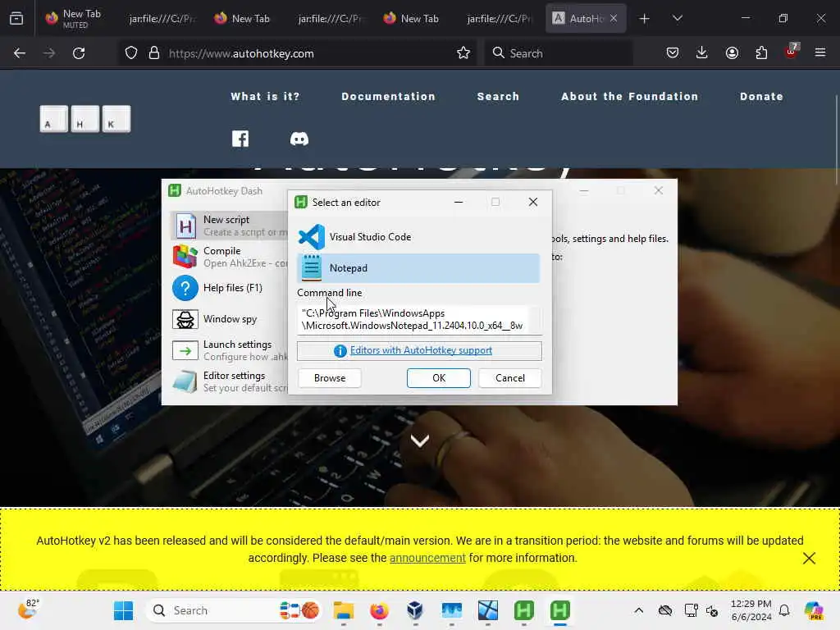
Task: Follow the announcement link in banner
Action: coord(427,558)
